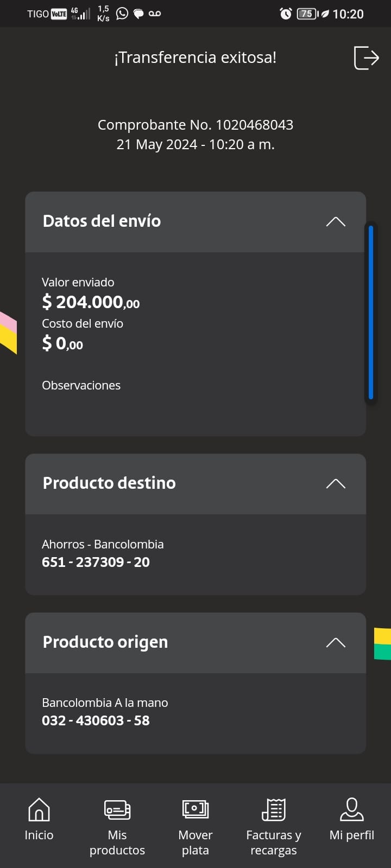The height and width of the screenshot is (868, 391).
Task: Tap the battery indicator in status bar
Action: 307,14
